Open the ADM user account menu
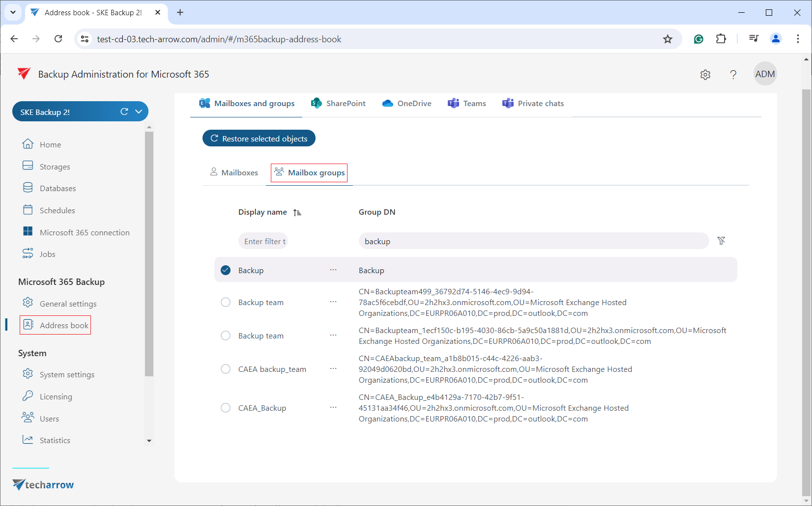Image resolution: width=812 pixels, height=506 pixels. pos(765,74)
